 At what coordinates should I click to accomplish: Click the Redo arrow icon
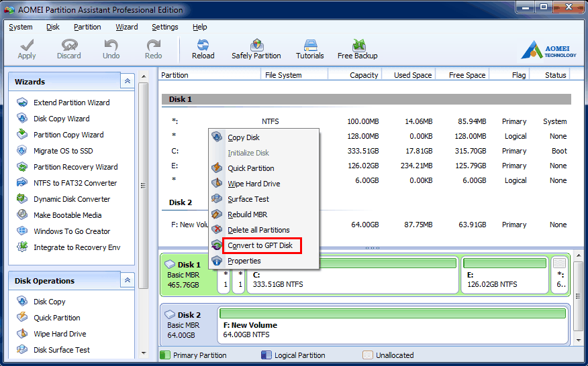pyautogui.click(x=153, y=46)
